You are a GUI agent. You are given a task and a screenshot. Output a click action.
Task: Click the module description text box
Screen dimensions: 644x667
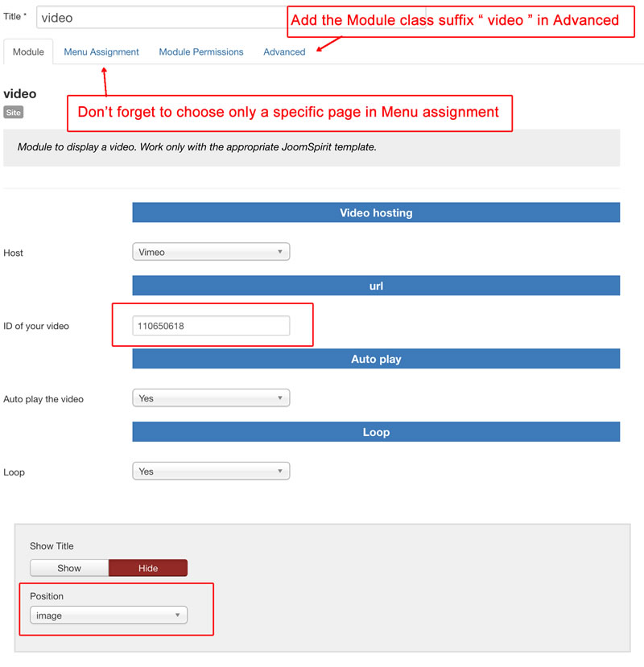[312, 148]
